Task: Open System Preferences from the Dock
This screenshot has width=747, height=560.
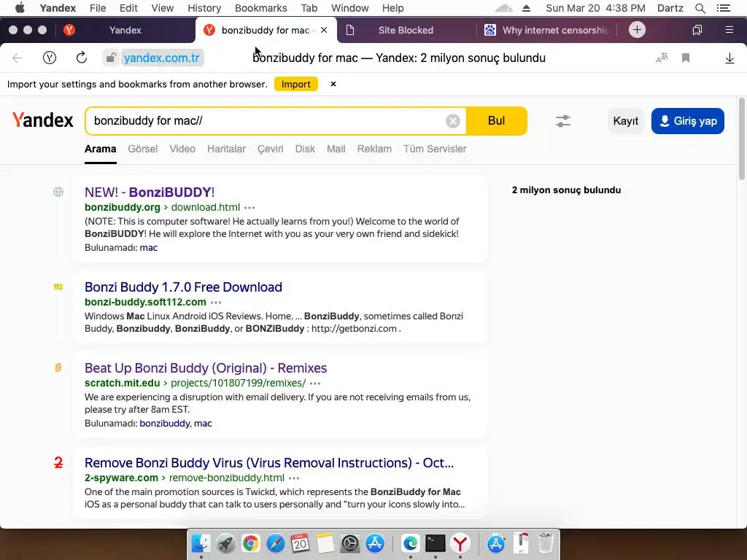Action: pos(350,543)
